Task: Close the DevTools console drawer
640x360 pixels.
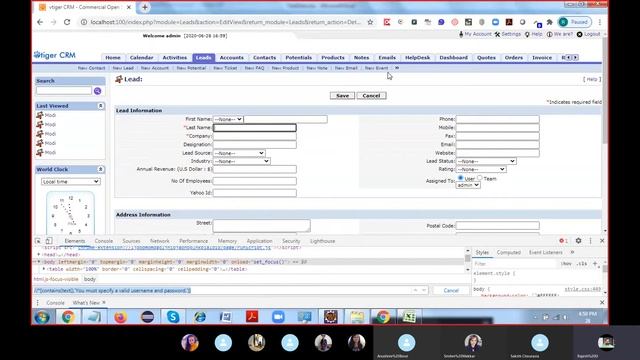Action: click(602, 302)
